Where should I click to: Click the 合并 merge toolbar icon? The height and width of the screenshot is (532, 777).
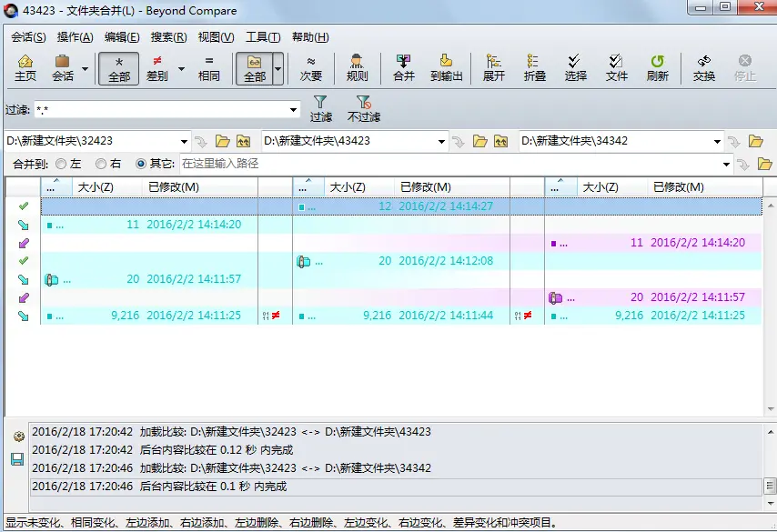pos(403,68)
